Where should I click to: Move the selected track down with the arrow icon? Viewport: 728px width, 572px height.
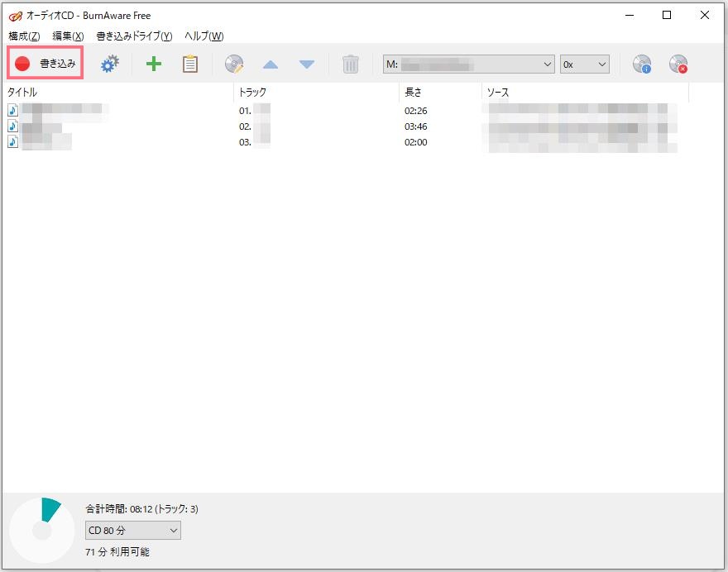pos(306,63)
